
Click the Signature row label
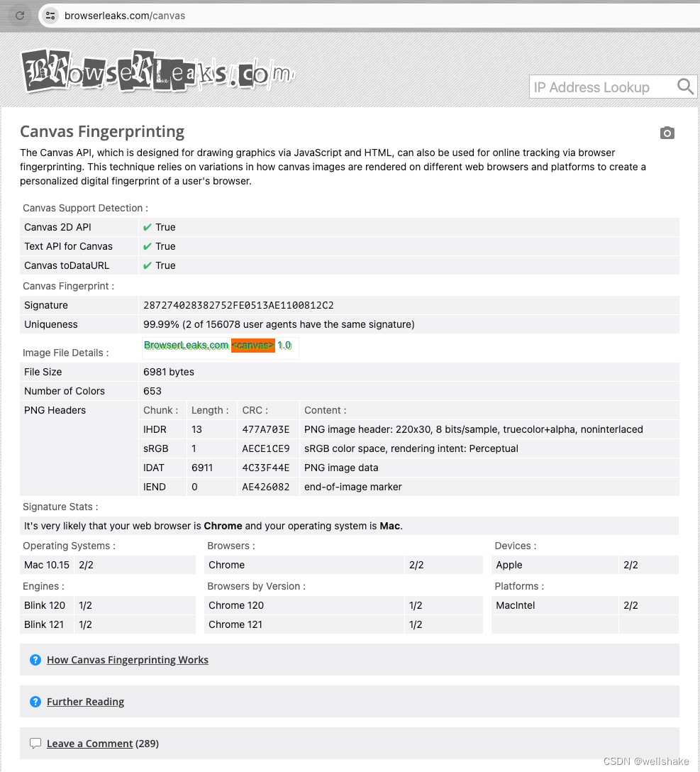pos(46,305)
